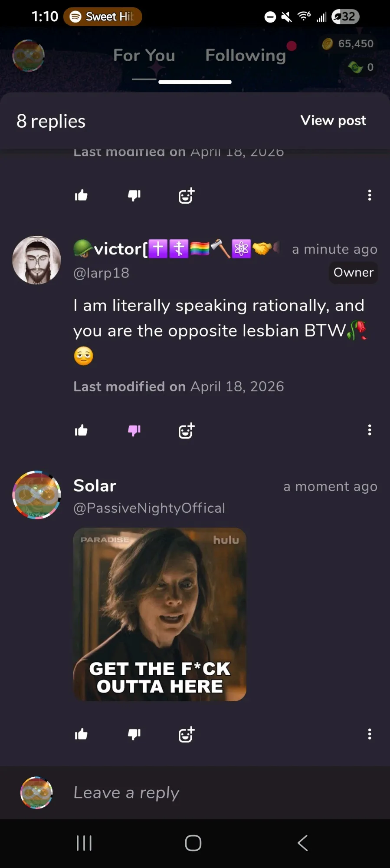Add emoji reaction to the topmost reply
This screenshot has width=390, height=868.
click(187, 196)
